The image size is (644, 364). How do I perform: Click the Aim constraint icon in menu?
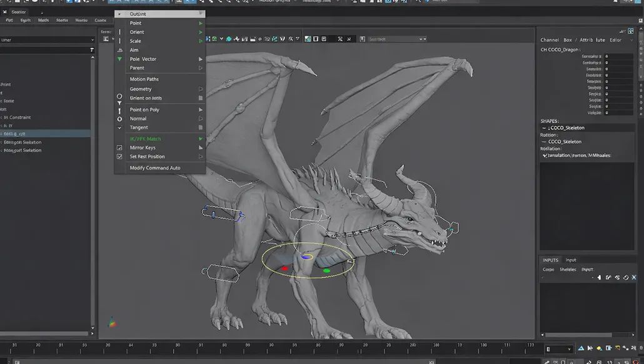pos(119,50)
